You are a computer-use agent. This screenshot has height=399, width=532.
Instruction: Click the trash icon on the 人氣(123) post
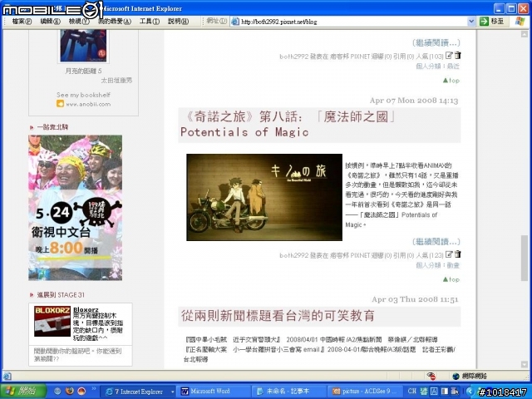coord(458,254)
